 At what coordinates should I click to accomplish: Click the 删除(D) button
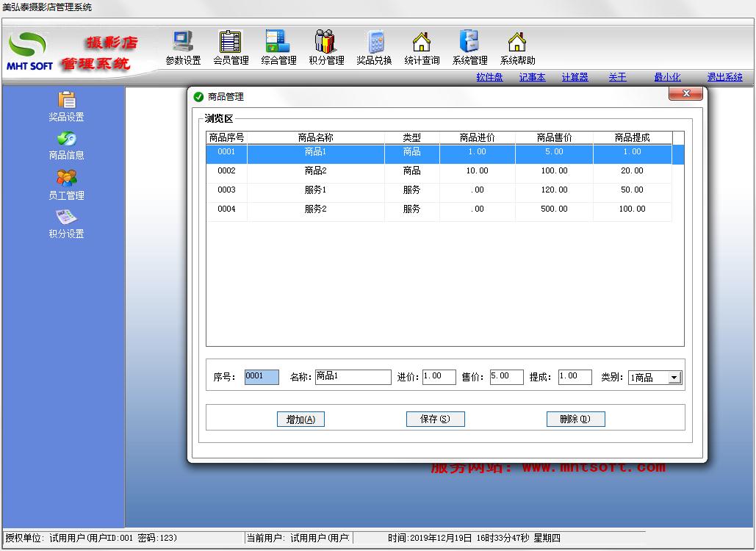(576, 419)
